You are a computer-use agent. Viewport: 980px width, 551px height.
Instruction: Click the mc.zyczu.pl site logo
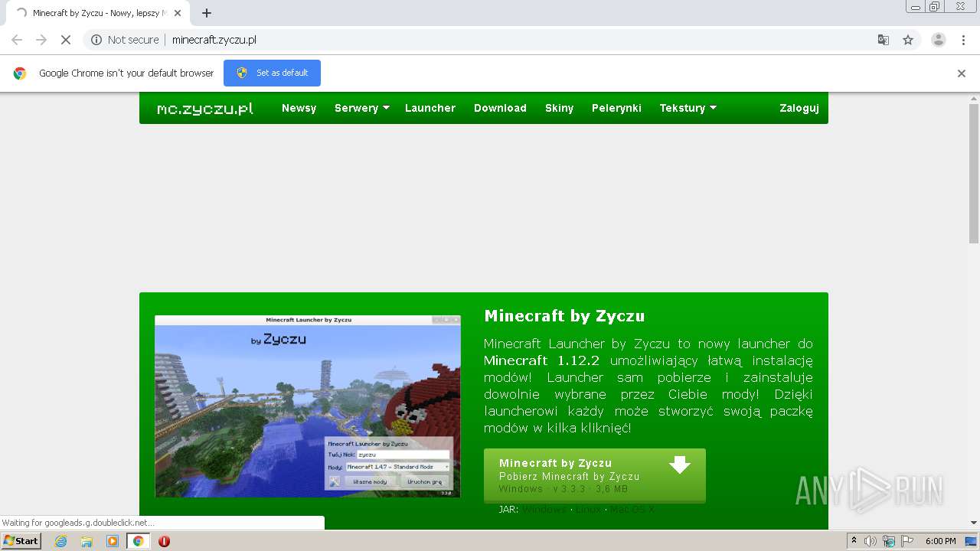[x=205, y=108]
